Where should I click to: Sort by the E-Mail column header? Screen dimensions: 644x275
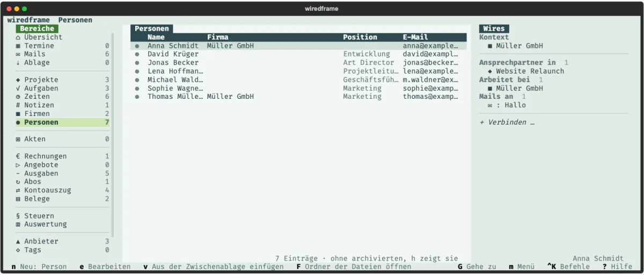pyautogui.click(x=415, y=37)
